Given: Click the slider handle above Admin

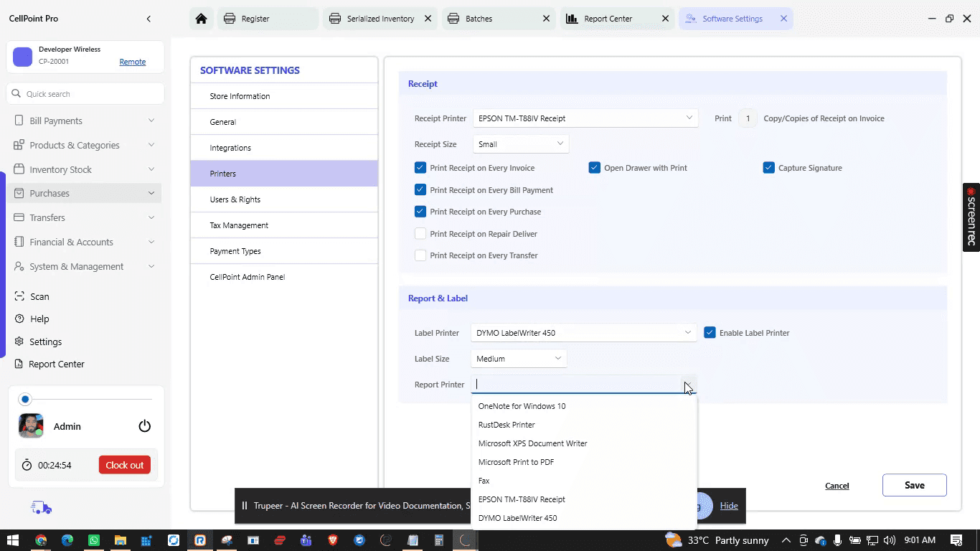Looking at the screenshot, I should tap(25, 399).
